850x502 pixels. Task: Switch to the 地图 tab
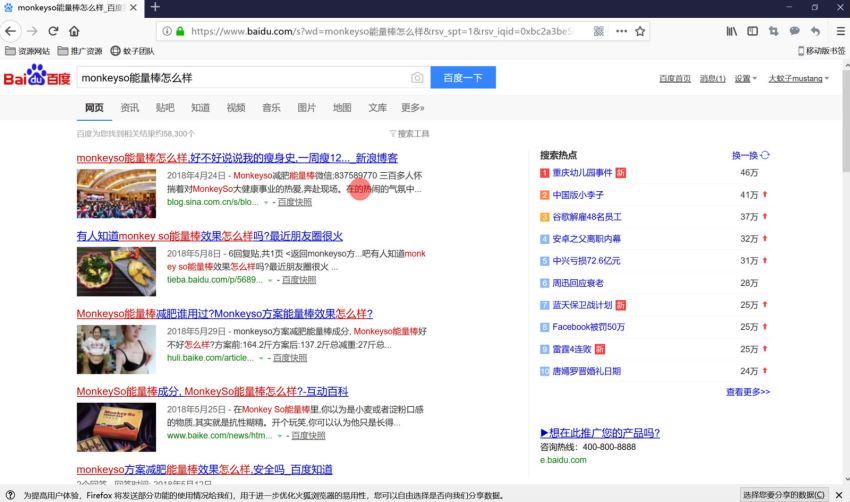342,108
